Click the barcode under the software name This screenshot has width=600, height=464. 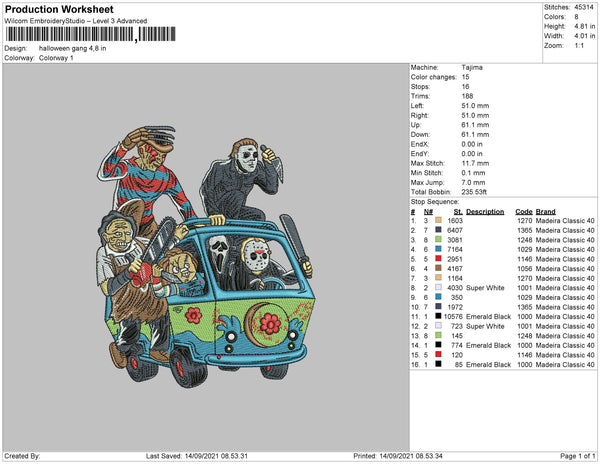coord(91,34)
